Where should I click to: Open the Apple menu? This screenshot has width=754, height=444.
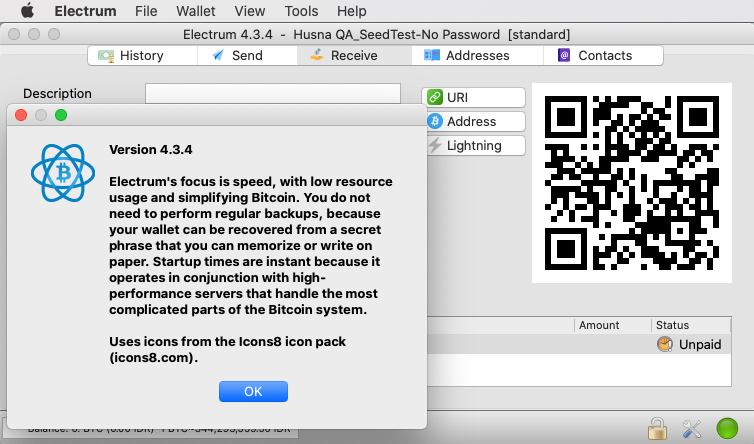tap(27, 11)
